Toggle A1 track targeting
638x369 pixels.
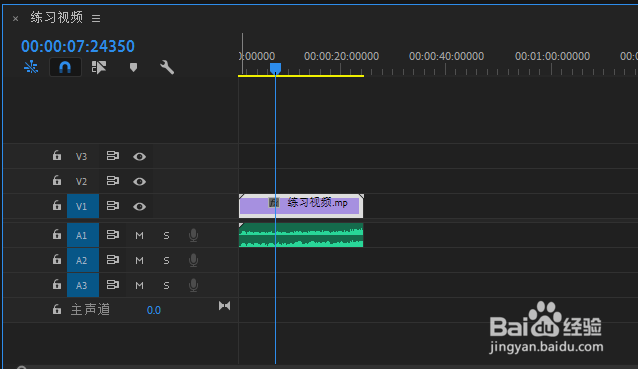click(83, 235)
